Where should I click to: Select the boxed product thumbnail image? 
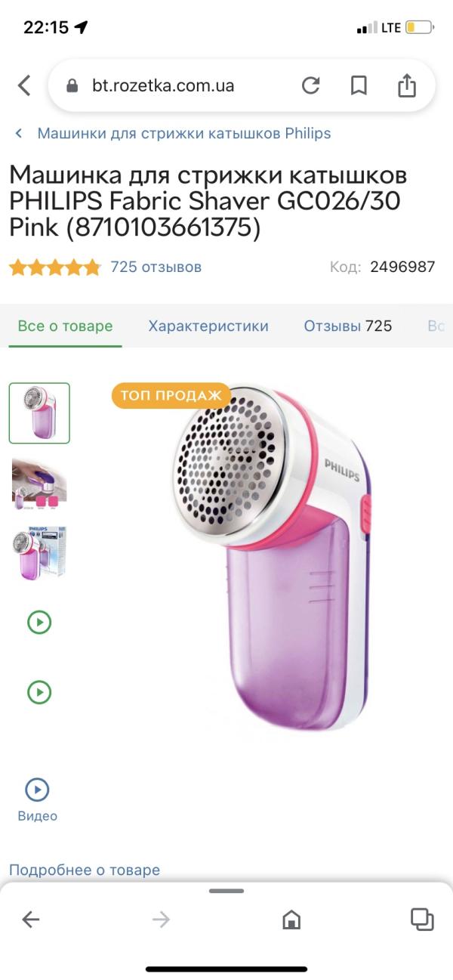(x=39, y=552)
